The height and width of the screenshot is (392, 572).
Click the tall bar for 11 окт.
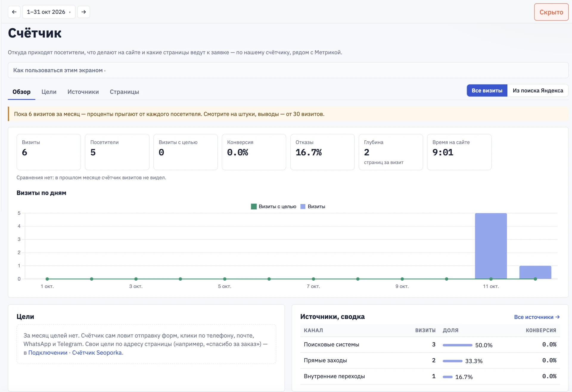tap(491, 246)
